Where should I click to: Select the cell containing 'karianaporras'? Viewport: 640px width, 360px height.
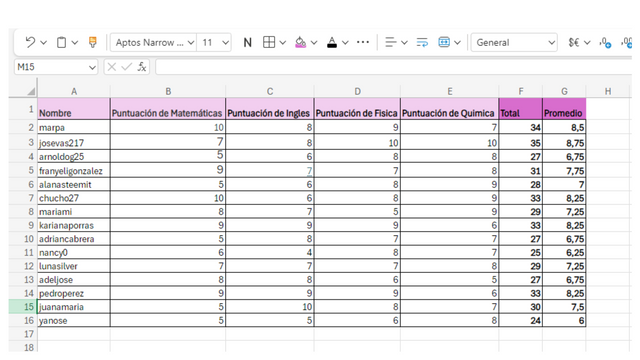pos(74,225)
